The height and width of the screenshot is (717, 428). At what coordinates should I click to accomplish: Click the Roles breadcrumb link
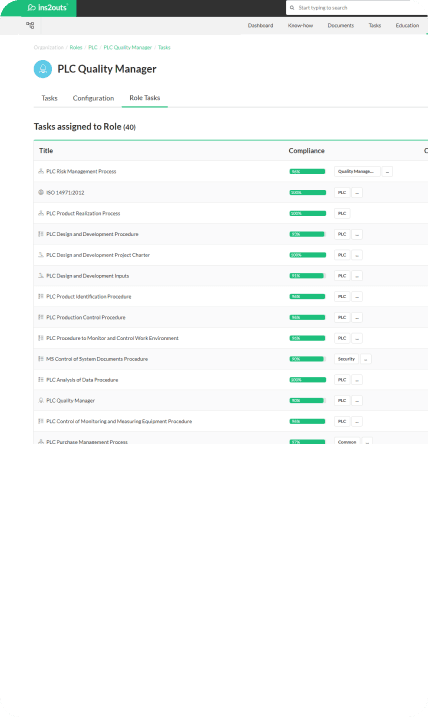(76, 48)
